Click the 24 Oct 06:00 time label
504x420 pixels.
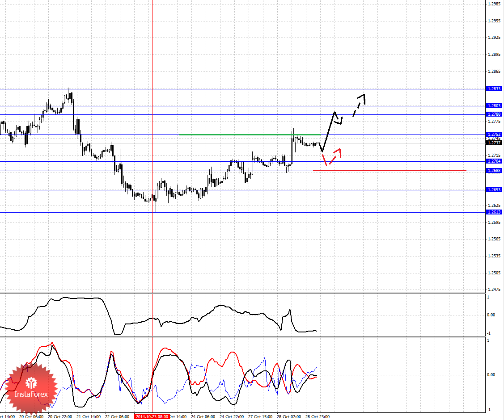click(x=203, y=417)
